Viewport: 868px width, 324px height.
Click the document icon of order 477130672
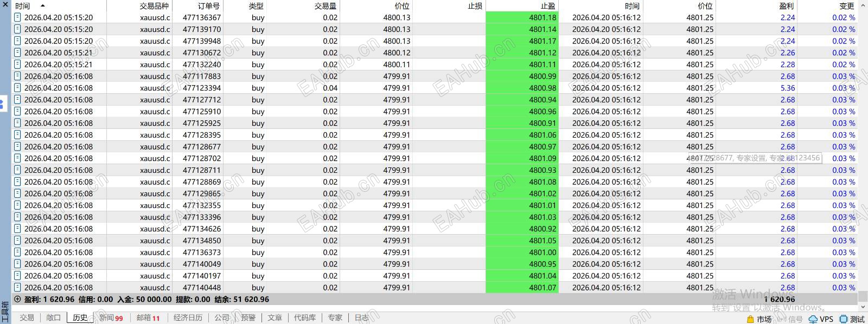point(17,53)
